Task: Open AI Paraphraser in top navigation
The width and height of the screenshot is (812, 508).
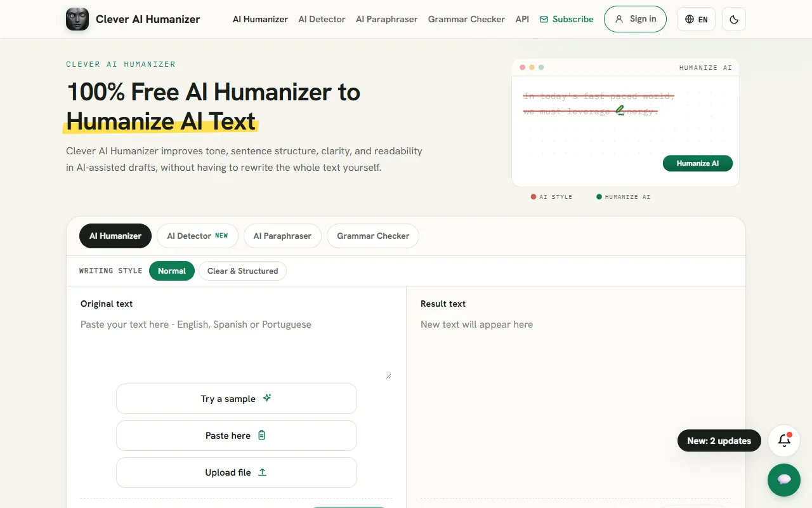Action: (386, 19)
